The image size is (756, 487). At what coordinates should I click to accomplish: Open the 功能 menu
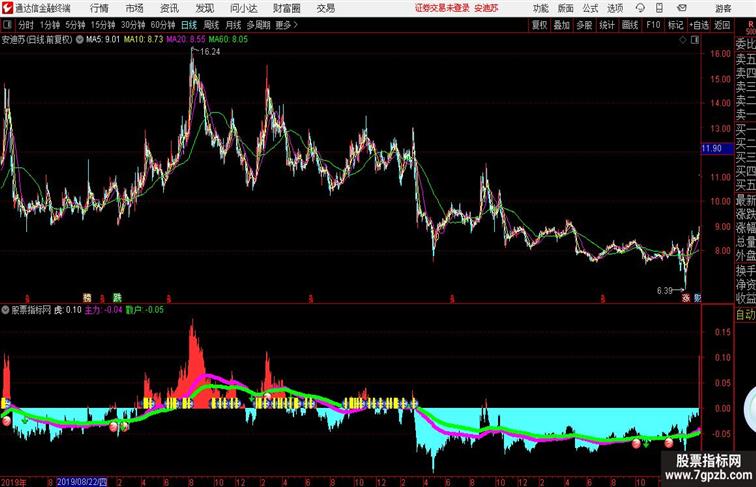(540, 8)
